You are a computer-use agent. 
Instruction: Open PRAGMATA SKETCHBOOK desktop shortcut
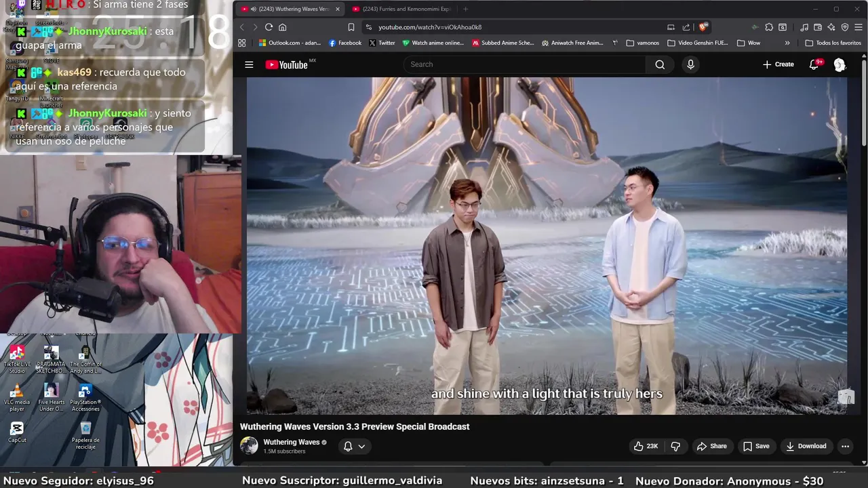tap(51, 360)
